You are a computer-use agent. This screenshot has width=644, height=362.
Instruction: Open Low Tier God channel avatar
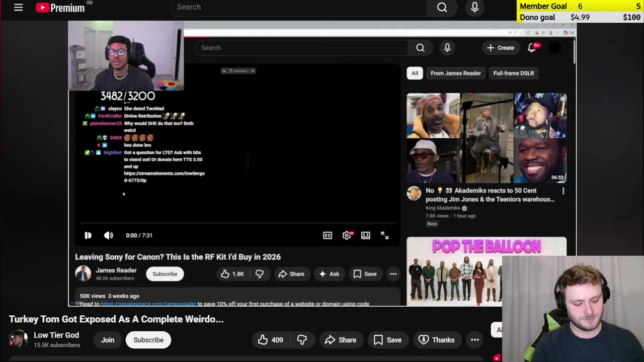18,339
